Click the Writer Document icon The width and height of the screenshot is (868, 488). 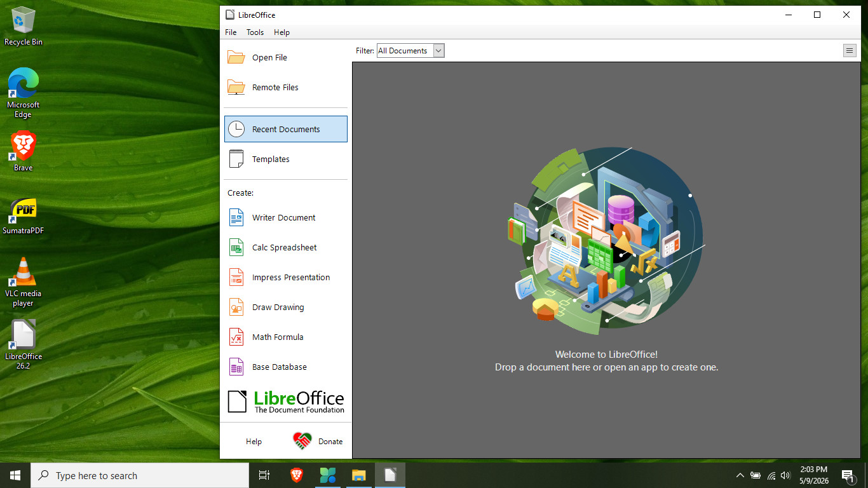coord(236,217)
